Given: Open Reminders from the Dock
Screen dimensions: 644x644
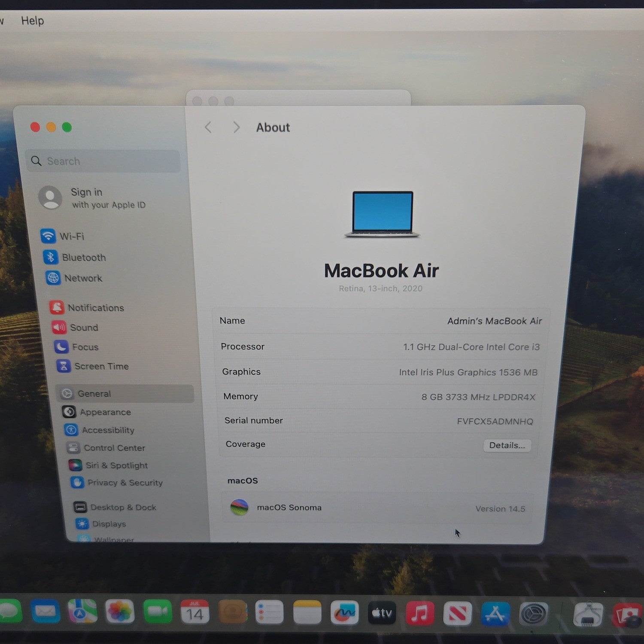Looking at the screenshot, I should 270,612.
